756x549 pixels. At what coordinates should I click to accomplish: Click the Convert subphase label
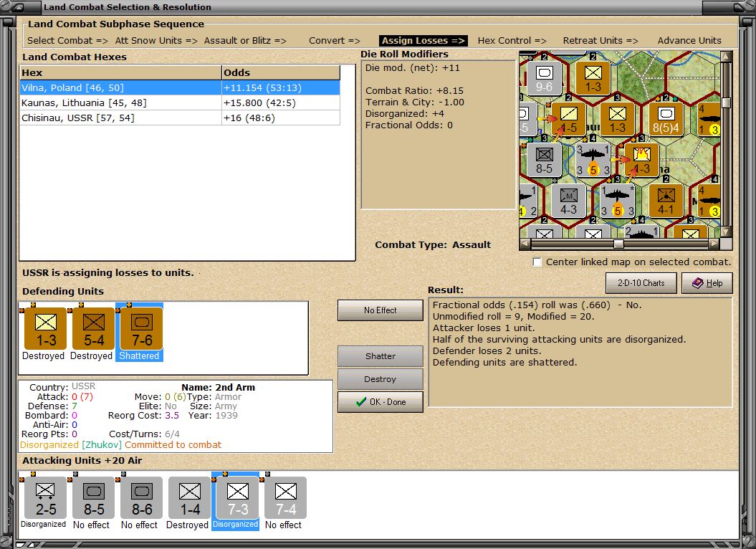click(335, 41)
